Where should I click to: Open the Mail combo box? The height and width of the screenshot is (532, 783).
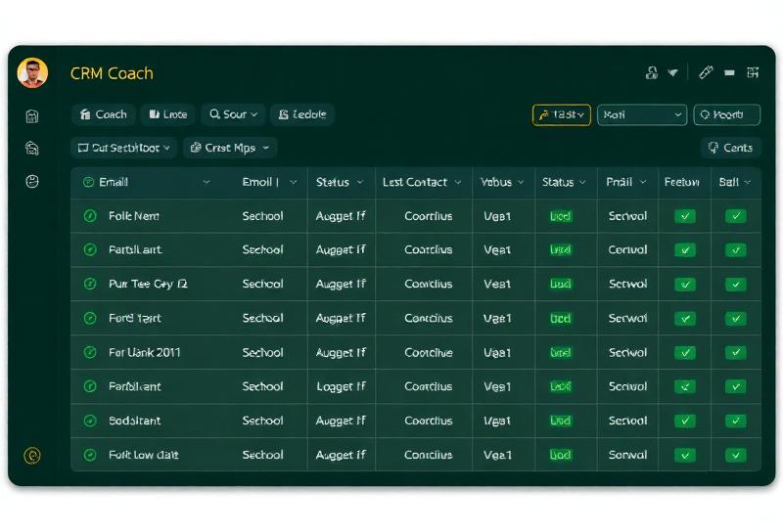tap(642, 114)
